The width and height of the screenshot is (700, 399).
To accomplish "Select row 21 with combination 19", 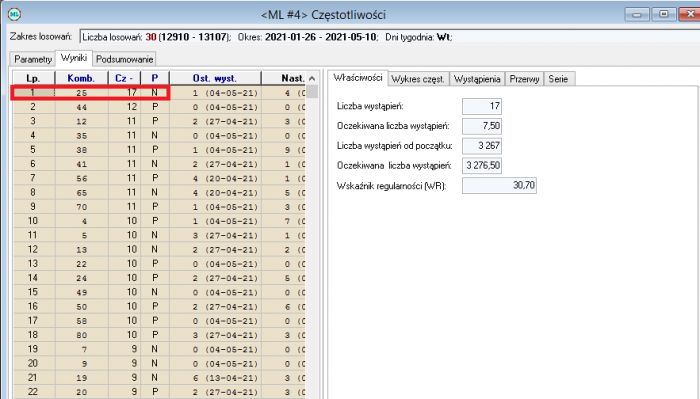I will tap(159, 378).
